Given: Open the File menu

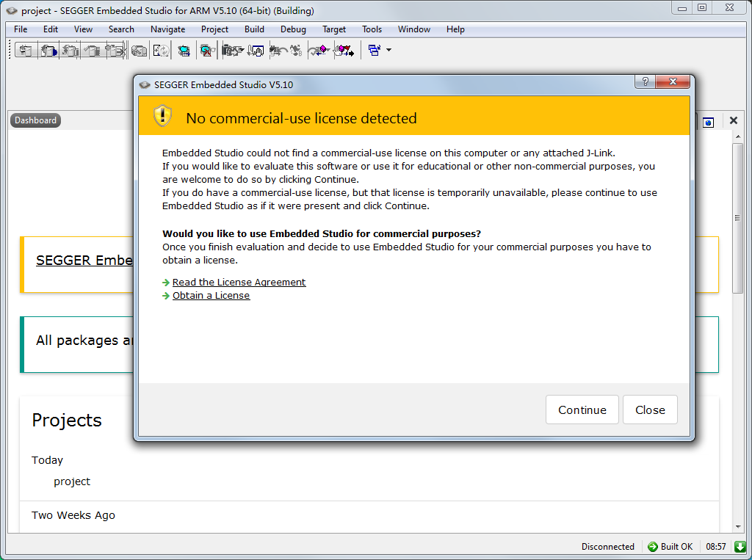Looking at the screenshot, I should (x=21, y=29).
